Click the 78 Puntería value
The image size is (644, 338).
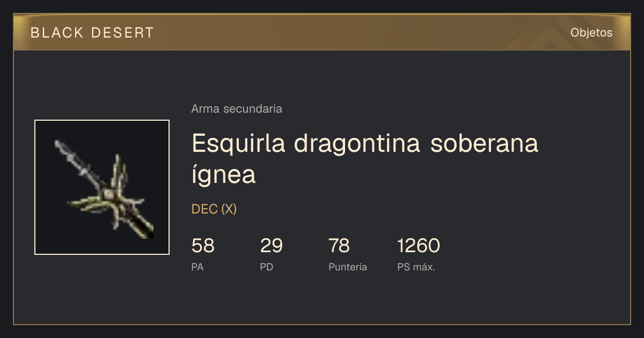pos(339,246)
